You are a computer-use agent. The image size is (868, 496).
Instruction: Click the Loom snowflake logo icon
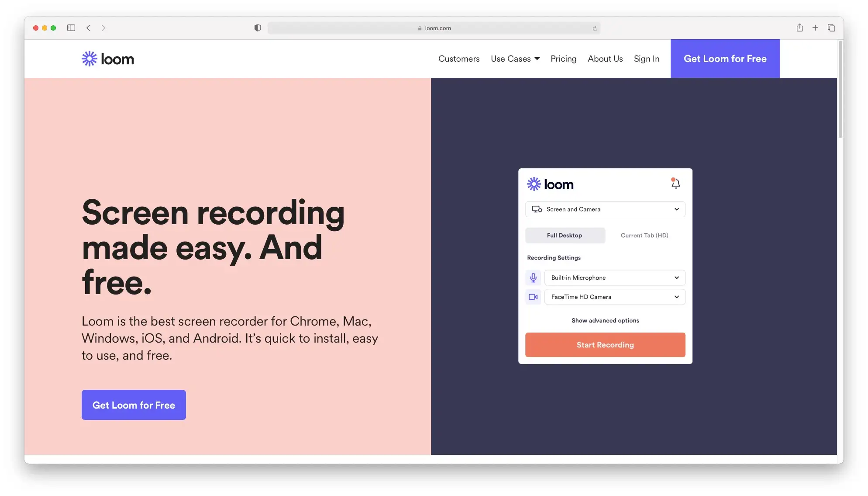[x=89, y=59]
